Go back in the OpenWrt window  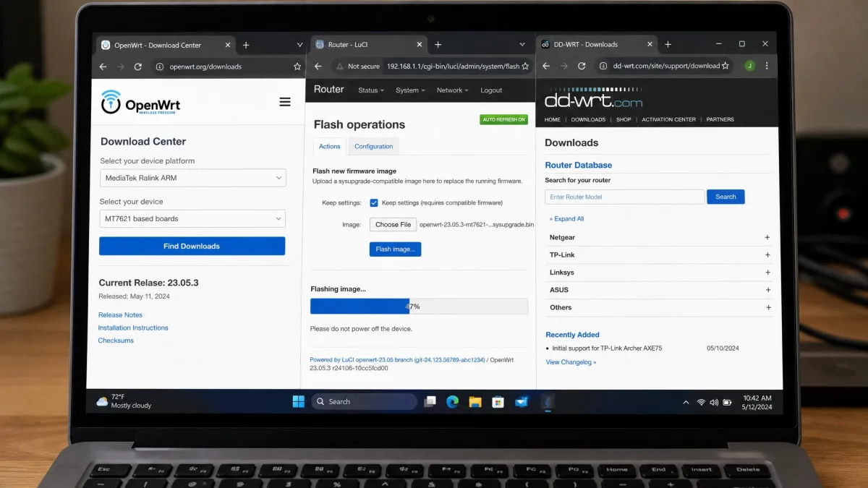tap(103, 67)
